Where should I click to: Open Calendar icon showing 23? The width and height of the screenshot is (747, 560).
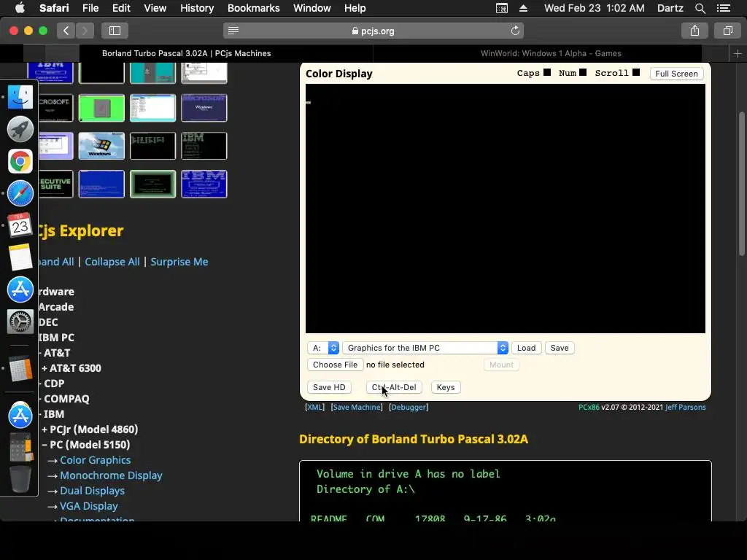point(20,225)
